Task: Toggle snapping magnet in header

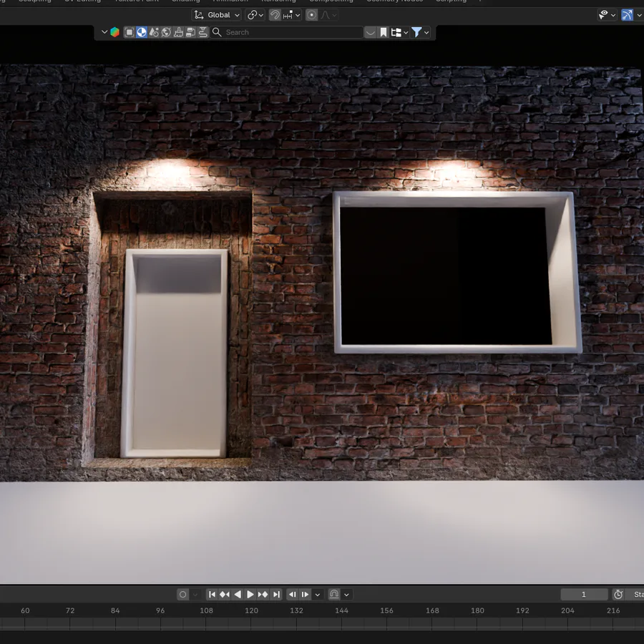Action: (x=275, y=15)
